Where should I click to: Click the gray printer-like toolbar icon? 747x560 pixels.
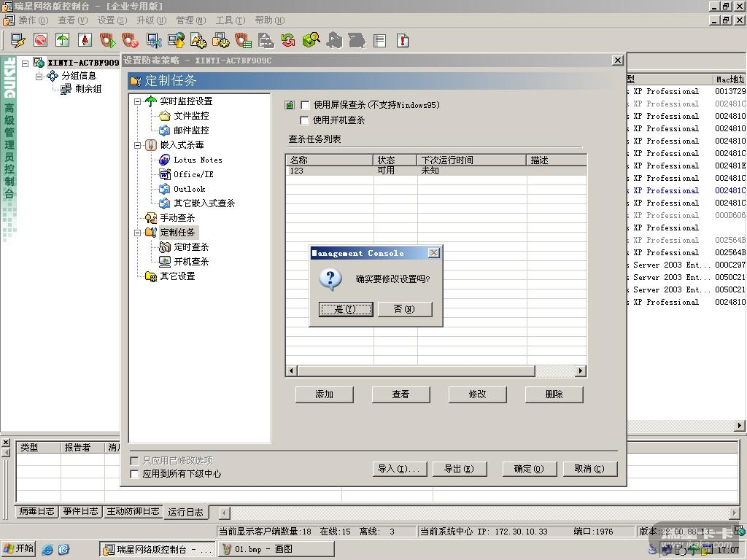266,41
